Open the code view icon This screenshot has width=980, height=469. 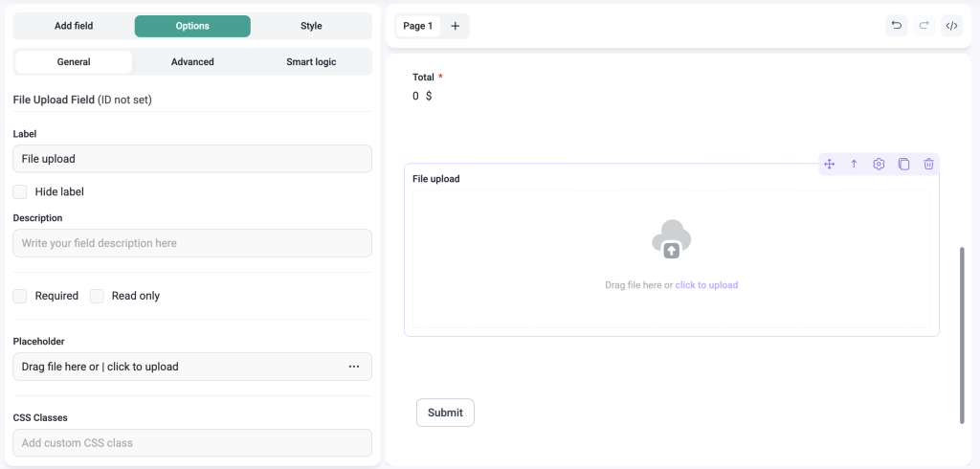click(951, 26)
